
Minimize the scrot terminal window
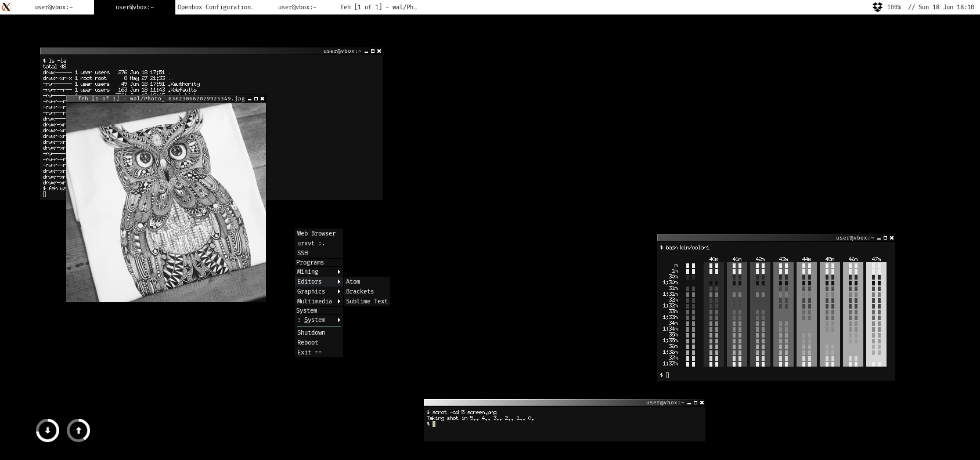tap(689, 403)
